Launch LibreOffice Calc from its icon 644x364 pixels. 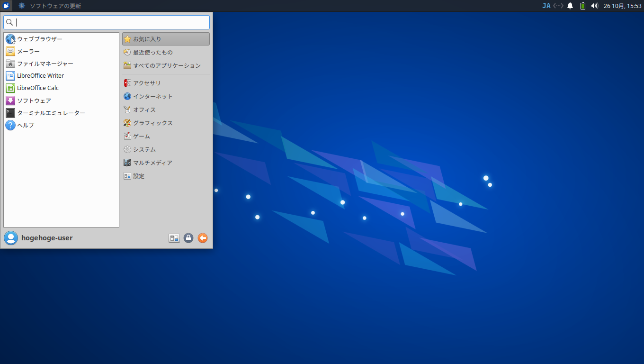(x=10, y=88)
